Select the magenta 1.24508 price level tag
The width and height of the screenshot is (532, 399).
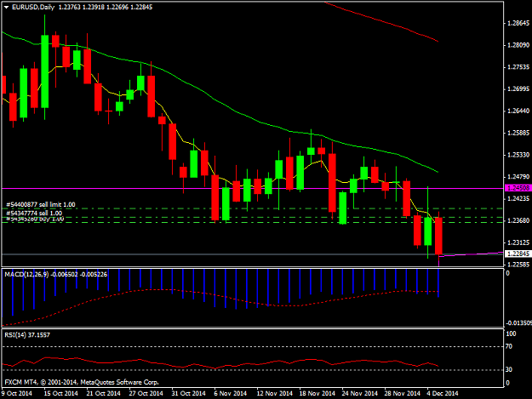pos(518,188)
